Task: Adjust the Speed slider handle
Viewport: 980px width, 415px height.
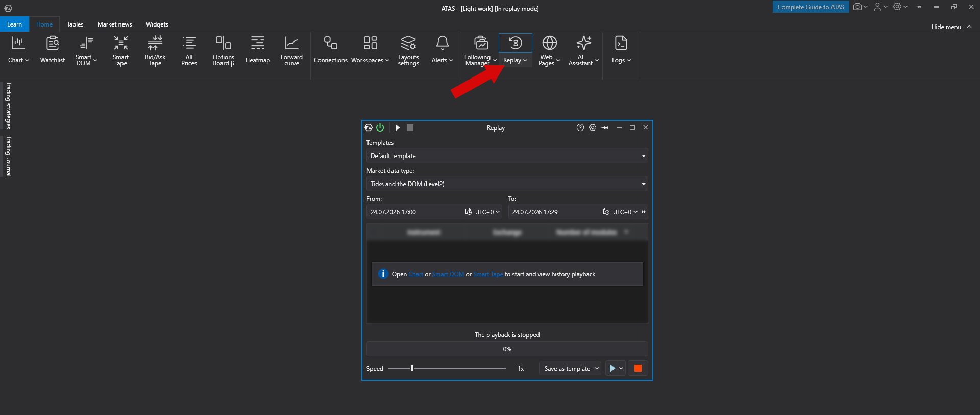Action: pos(412,368)
